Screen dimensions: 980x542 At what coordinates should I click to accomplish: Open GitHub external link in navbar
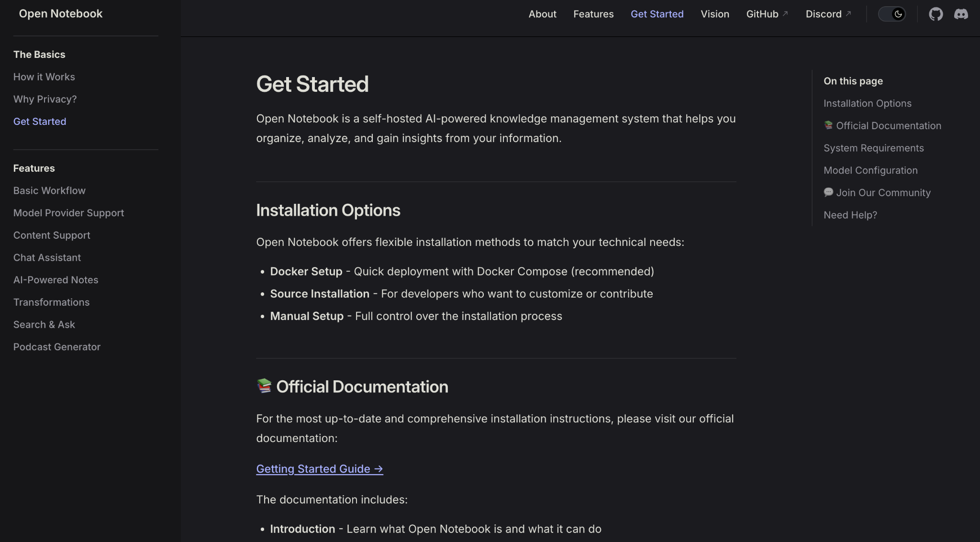pos(767,14)
